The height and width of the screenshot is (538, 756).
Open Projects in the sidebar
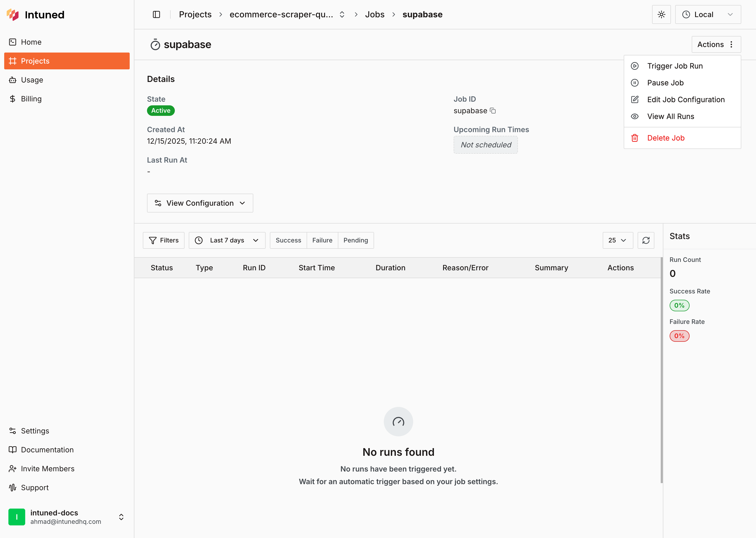(67, 61)
